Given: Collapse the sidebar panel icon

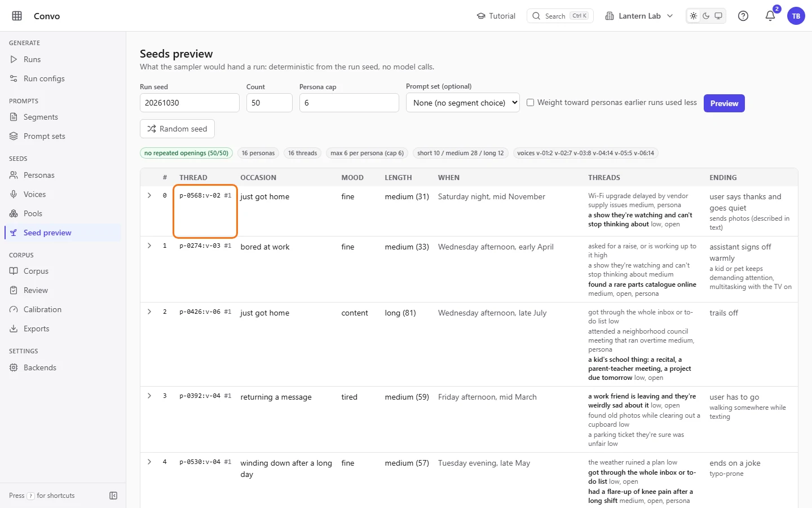Looking at the screenshot, I should coord(113,496).
